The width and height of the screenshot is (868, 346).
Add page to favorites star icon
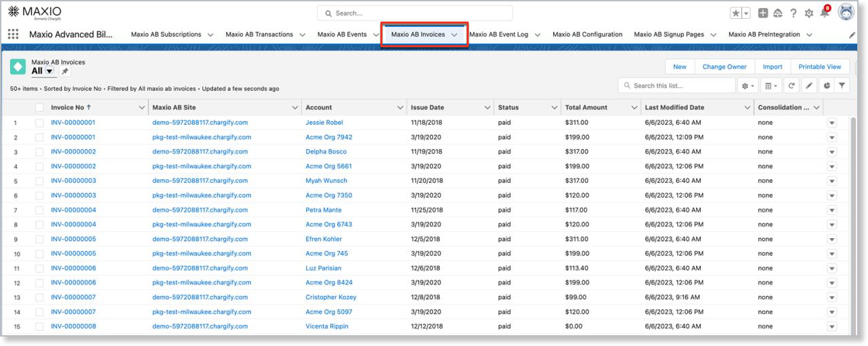tap(736, 13)
